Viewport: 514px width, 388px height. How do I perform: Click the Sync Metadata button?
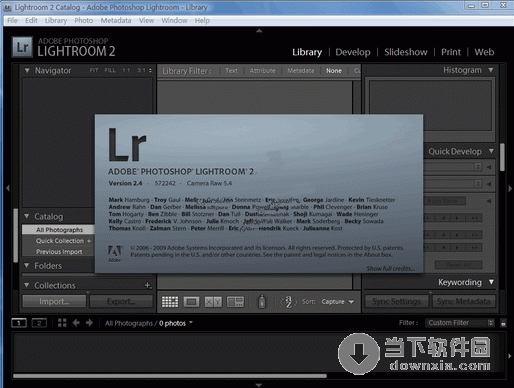[464, 301]
